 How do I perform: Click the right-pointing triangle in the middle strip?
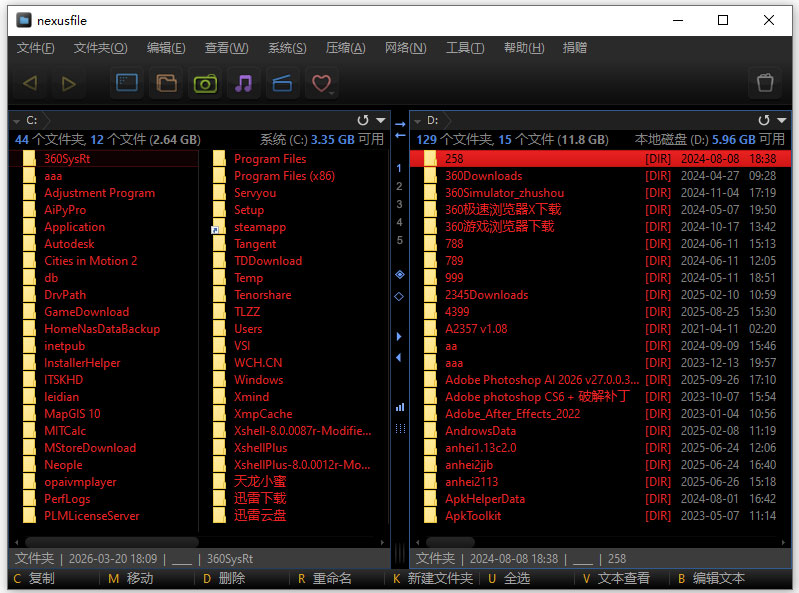pyautogui.click(x=399, y=336)
